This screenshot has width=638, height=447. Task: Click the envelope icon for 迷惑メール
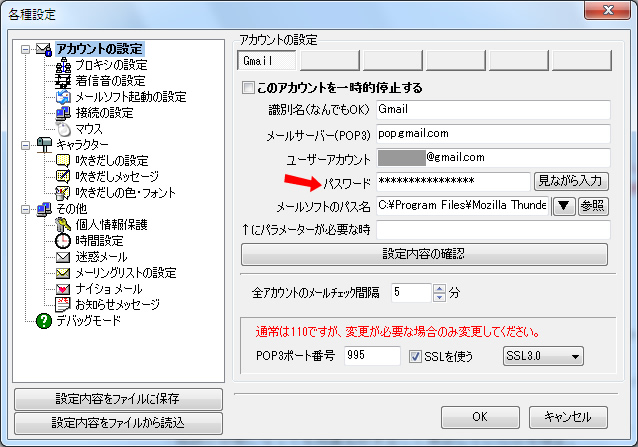coord(63,257)
